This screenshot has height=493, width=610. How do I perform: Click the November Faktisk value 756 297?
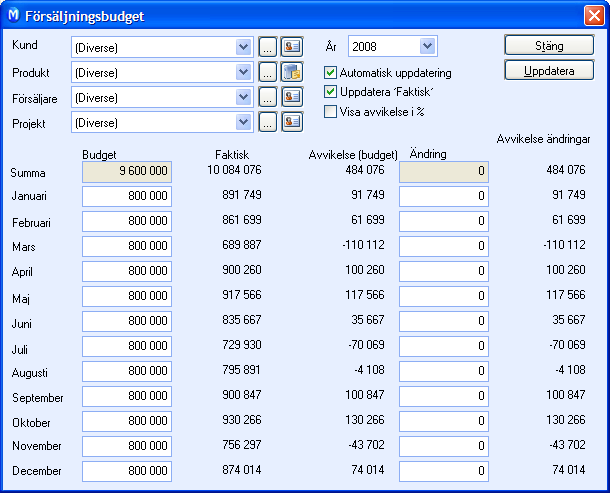click(x=242, y=444)
